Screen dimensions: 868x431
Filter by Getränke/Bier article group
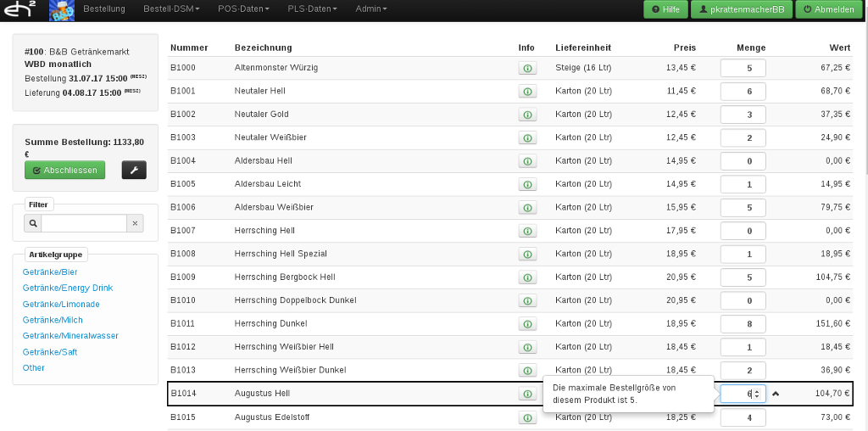50,272
